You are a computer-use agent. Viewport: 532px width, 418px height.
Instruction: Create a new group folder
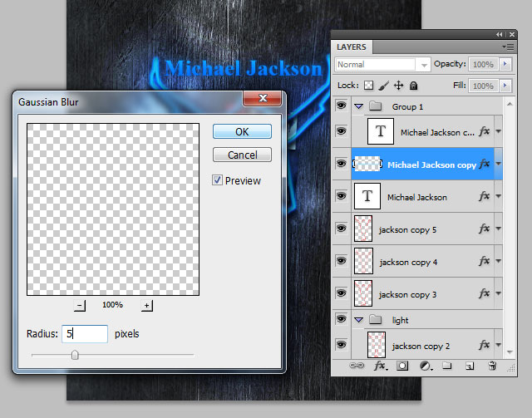tap(447, 366)
